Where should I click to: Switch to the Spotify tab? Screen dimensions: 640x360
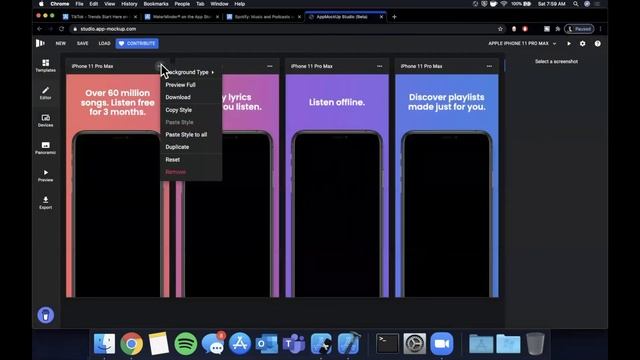point(263,17)
